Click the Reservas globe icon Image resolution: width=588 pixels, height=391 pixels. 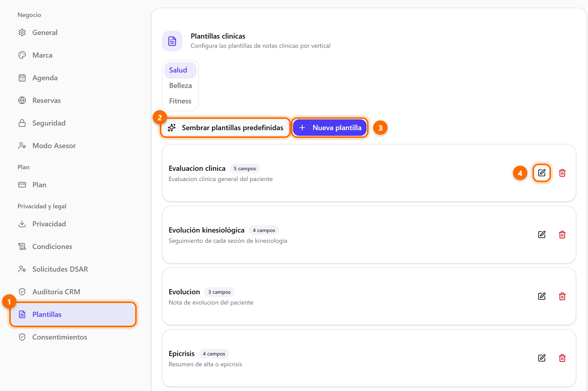click(x=22, y=100)
